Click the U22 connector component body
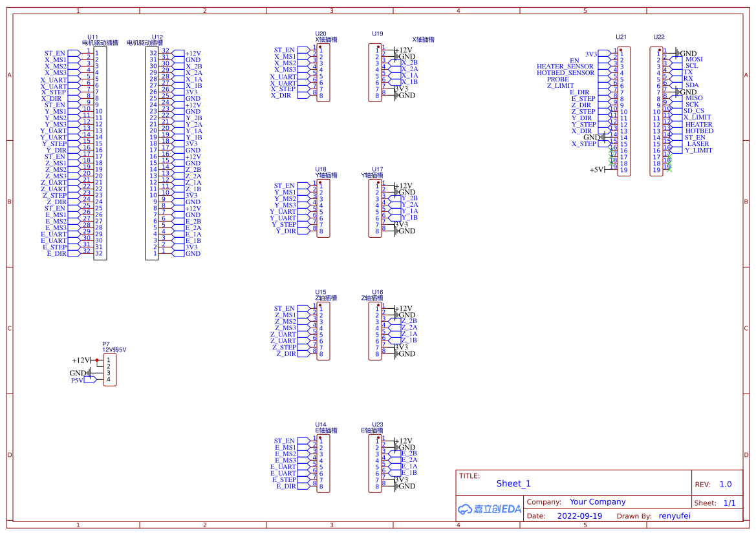 click(656, 111)
